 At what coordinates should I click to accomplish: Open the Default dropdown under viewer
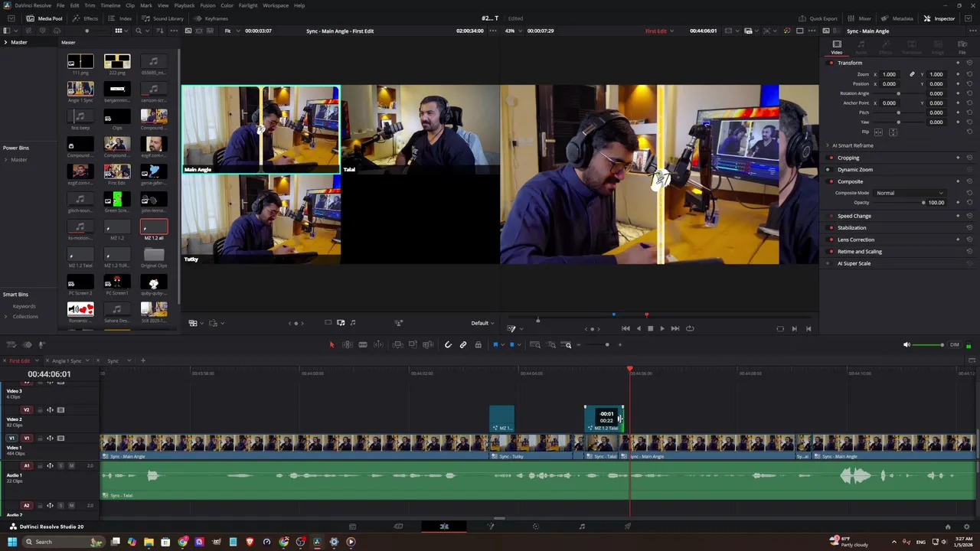tap(483, 323)
